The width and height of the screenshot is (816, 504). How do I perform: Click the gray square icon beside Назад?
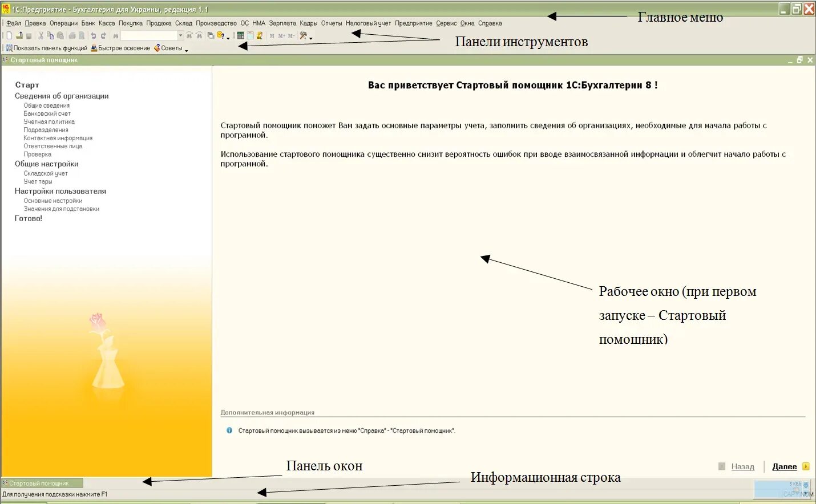(722, 466)
